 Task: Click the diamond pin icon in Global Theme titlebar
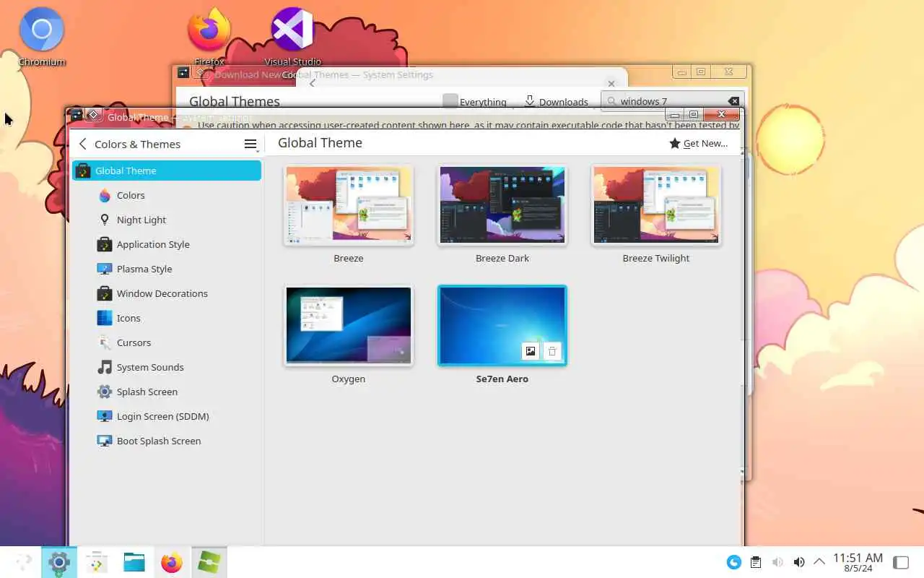pyautogui.click(x=93, y=115)
